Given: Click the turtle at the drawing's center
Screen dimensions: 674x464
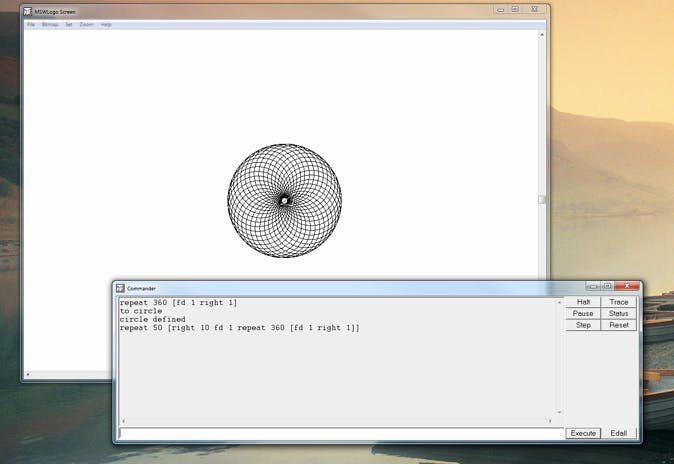Looking at the screenshot, I should click(284, 200).
